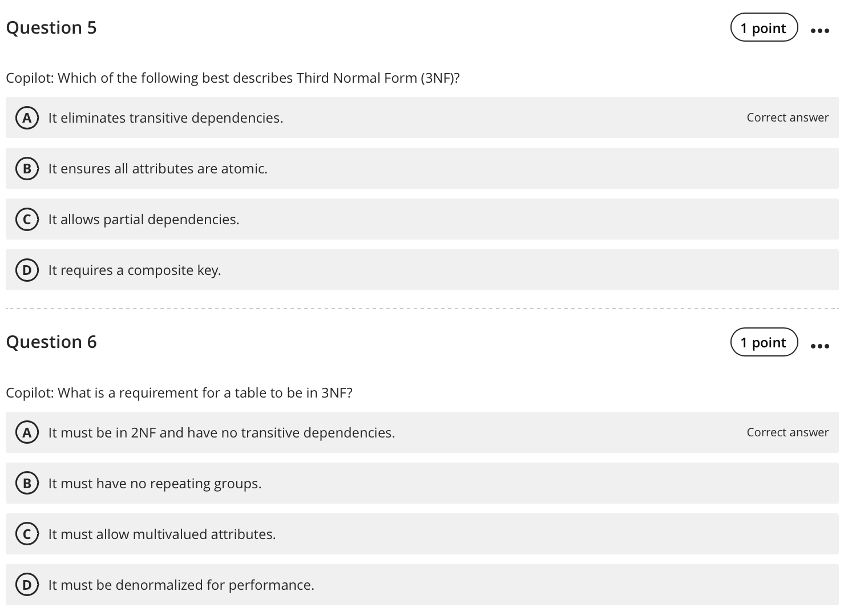Screen dimensions: 856x616
Task: Click the letter C badge in Question 6
Action: click(27, 534)
